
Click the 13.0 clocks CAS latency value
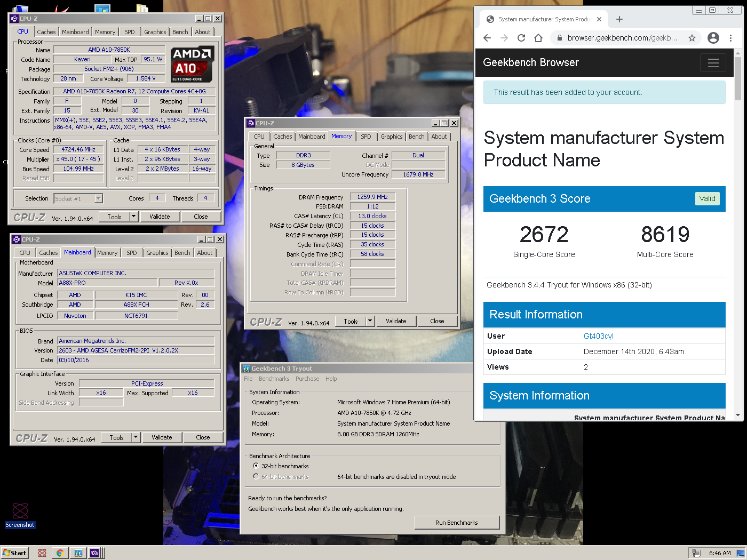(372, 216)
